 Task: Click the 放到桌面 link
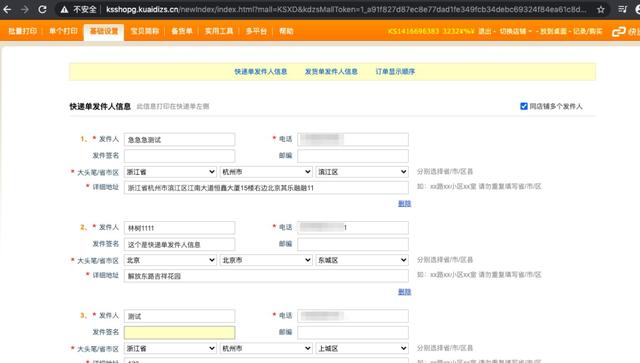click(553, 31)
